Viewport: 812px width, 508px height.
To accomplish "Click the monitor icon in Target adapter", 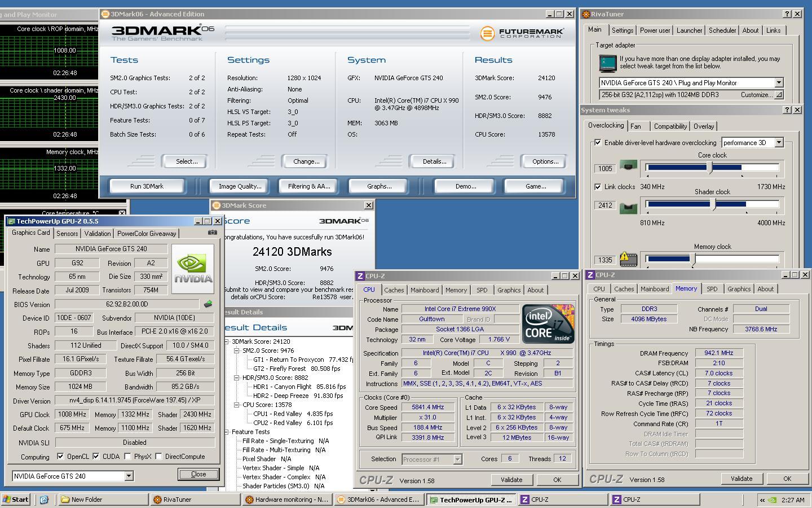I will [608, 63].
